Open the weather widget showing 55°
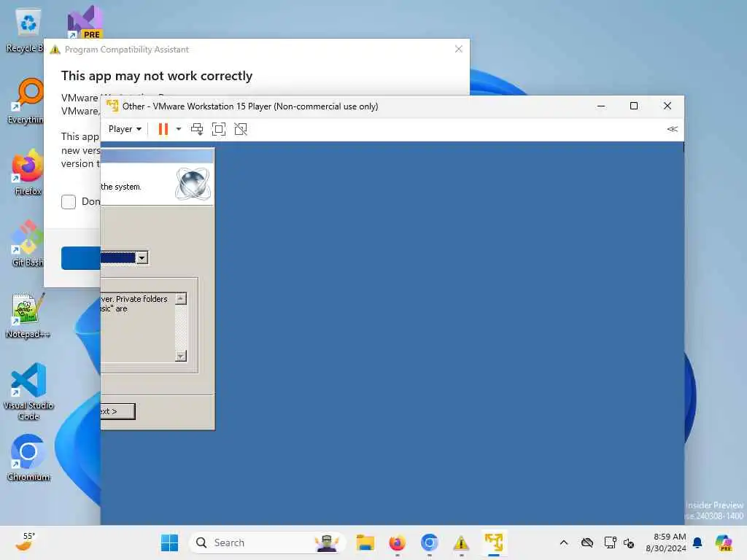747x560 pixels. 26,542
